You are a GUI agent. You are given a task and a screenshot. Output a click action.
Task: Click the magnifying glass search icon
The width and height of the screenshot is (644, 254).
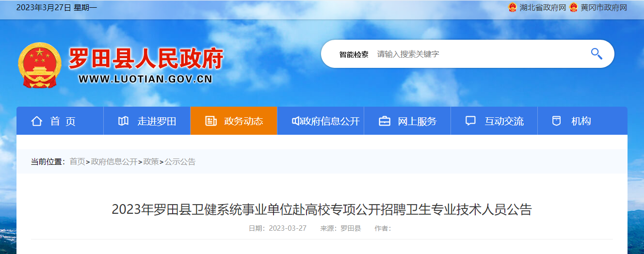(x=596, y=54)
